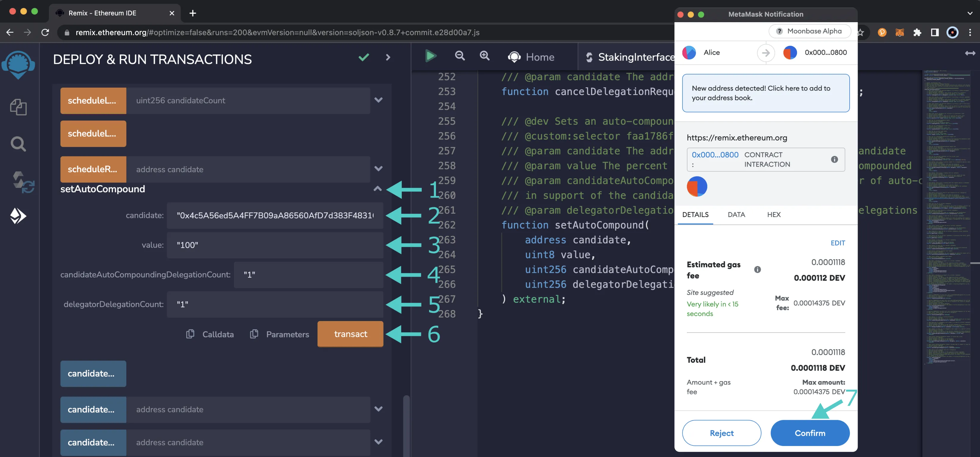
Task: Open a new browser tab
Action: point(193,13)
